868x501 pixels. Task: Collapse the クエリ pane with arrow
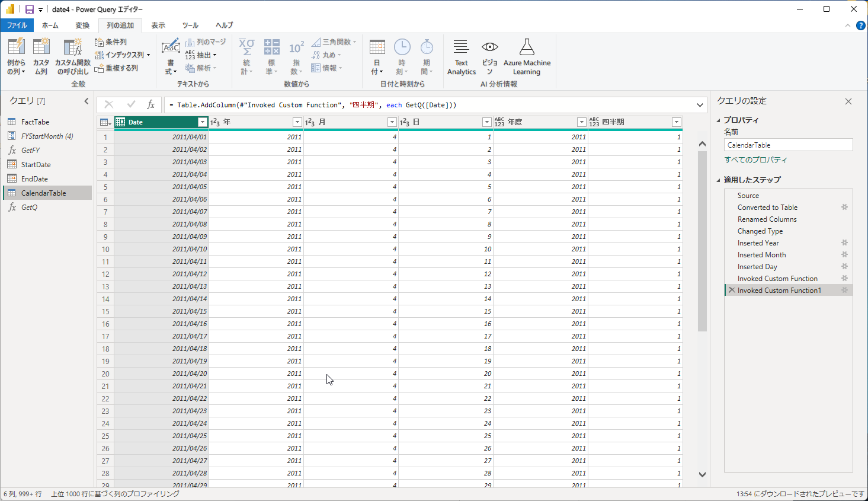(86, 101)
